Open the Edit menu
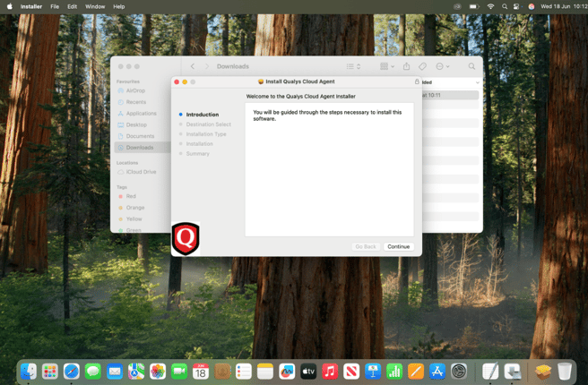Image resolution: width=588 pixels, height=385 pixels. tap(72, 6)
